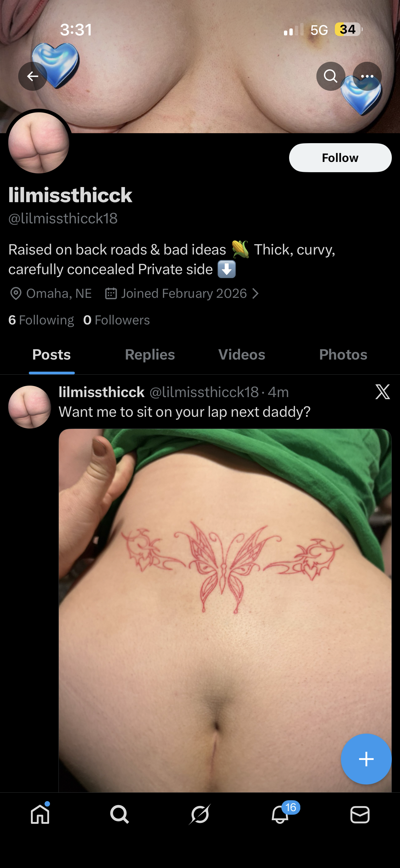Open Search from the bottom navigation
This screenshot has width=400, height=868.
[x=120, y=815]
